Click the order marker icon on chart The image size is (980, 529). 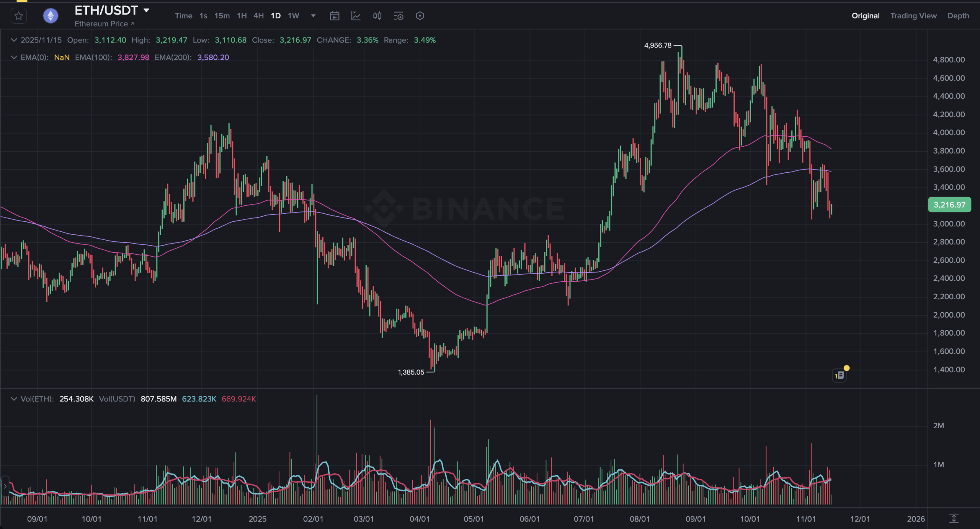coord(840,375)
